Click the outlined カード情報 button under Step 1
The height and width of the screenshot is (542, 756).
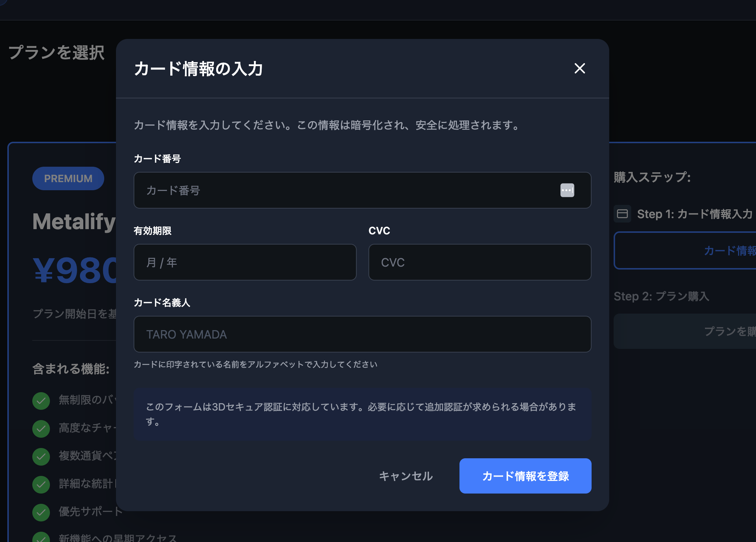685,250
